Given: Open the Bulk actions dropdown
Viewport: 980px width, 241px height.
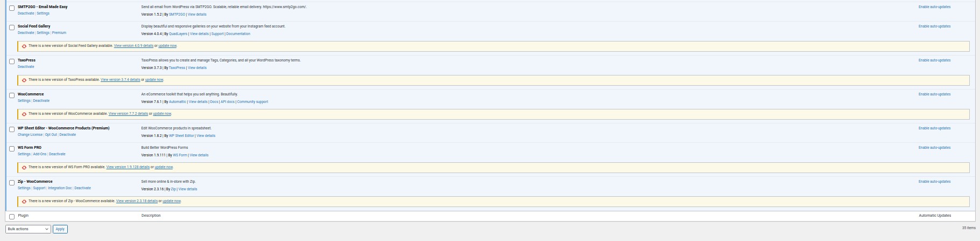Looking at the screenshot, I should (28, 229).
